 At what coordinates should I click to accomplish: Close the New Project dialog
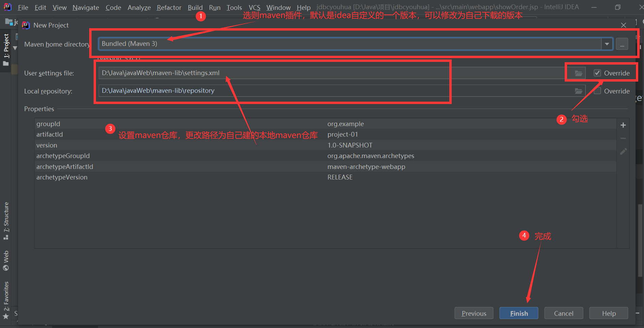pos(623,25)
